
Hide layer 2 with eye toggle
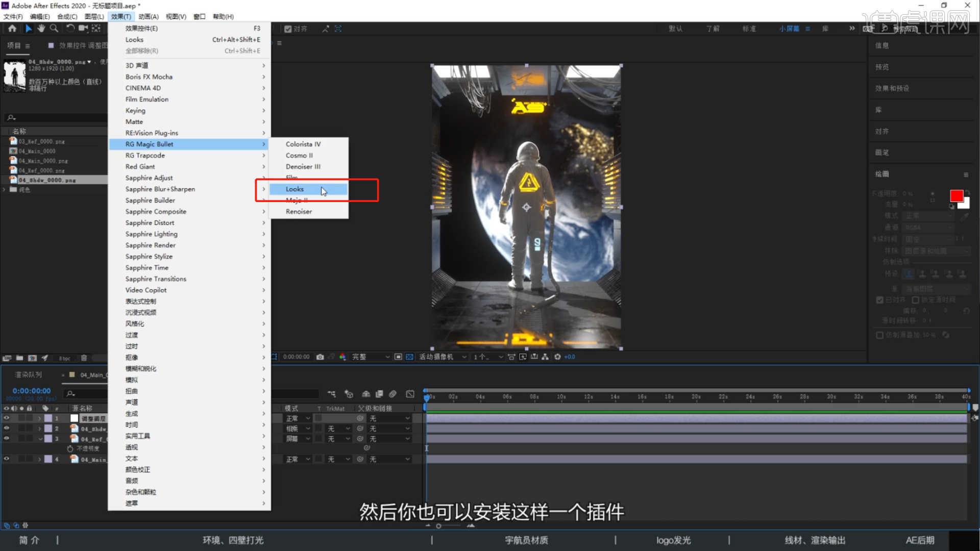pyautogui.click(x=7, y=429)
